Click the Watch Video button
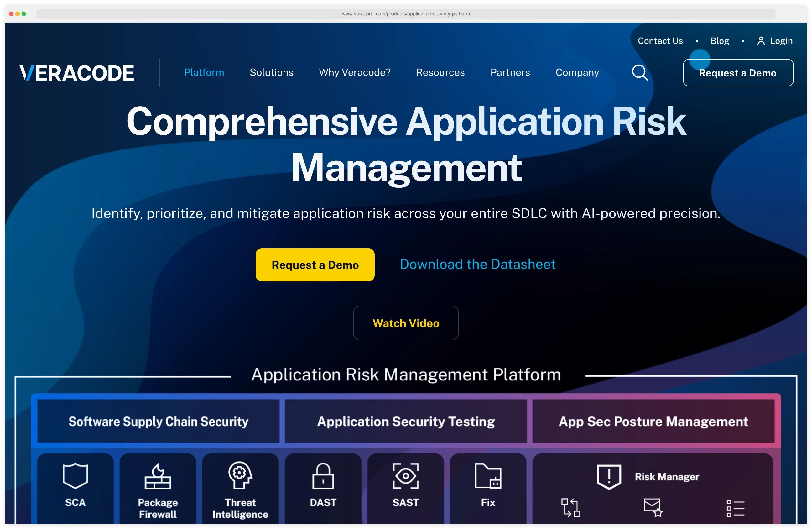Screen dimensions: 812x529 tap(406, 323)
